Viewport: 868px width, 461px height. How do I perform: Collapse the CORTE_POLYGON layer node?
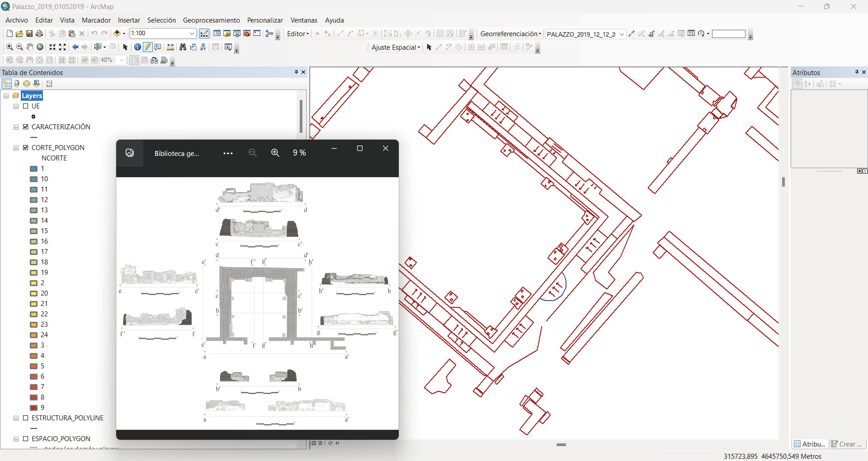16,148
